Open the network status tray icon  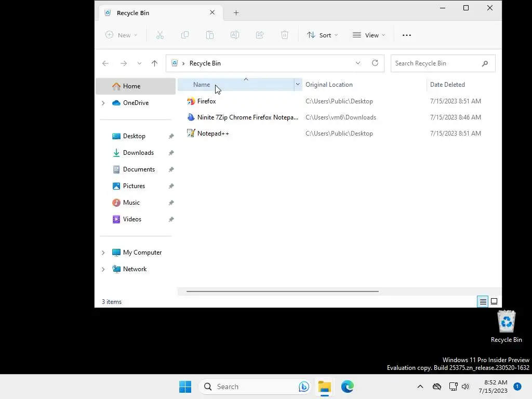[x=453, y=387]
